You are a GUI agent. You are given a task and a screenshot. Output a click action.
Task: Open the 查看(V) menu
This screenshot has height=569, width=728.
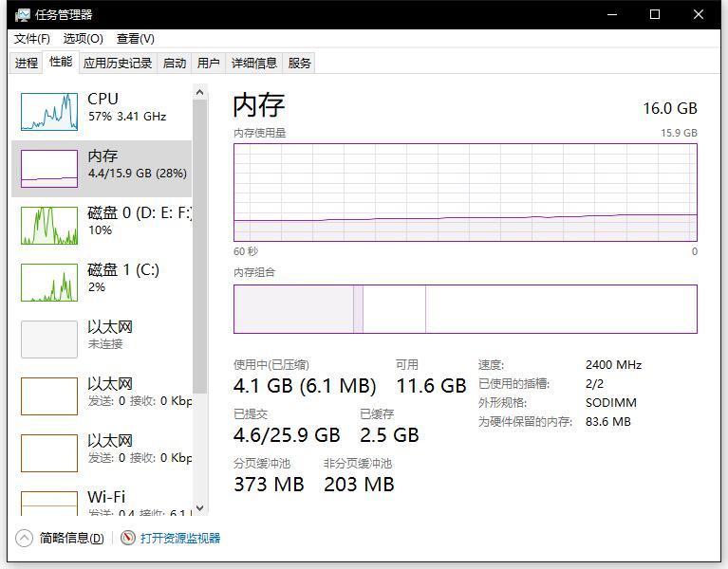[135, 38]
